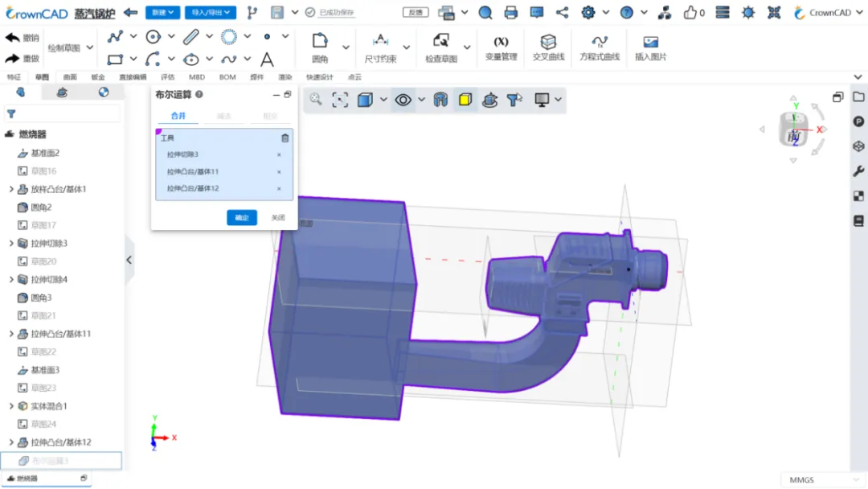The width and height of the screenshot is (868, 489).
Task: Clear the 工具 list with trash icon
Action: [285, 138]
